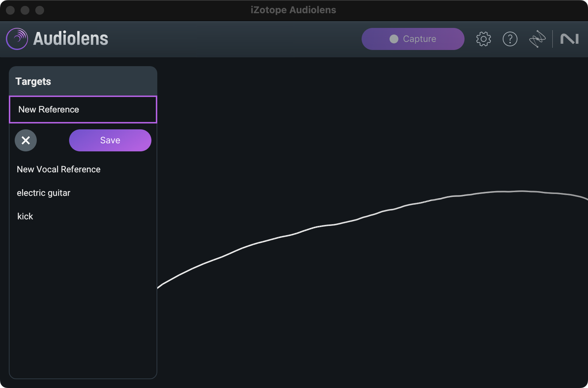
Task: Click the Native Instruments NI logo
Action: tap(570, 39)
